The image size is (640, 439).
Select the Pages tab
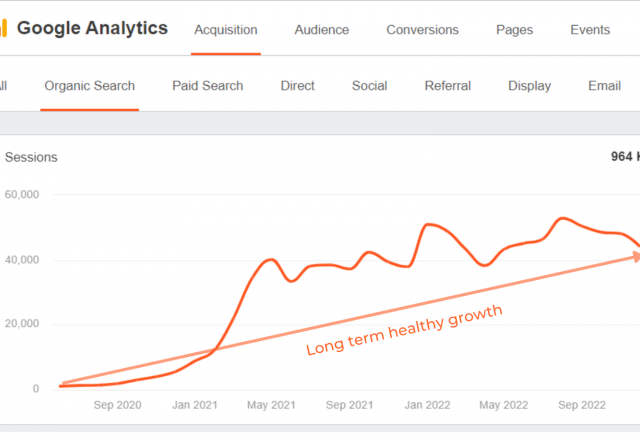(x=514, y=30)
